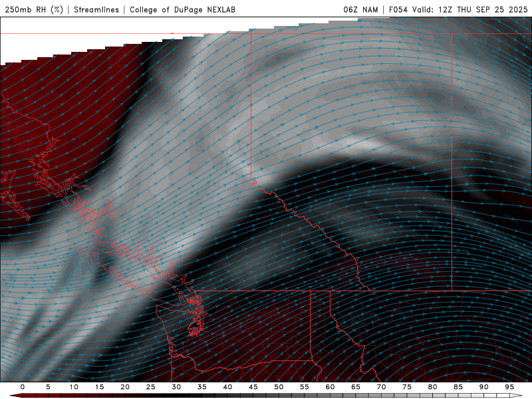Click the '45' value on color scale
Screen dimensions: 532x399
(x=253, y=387)
